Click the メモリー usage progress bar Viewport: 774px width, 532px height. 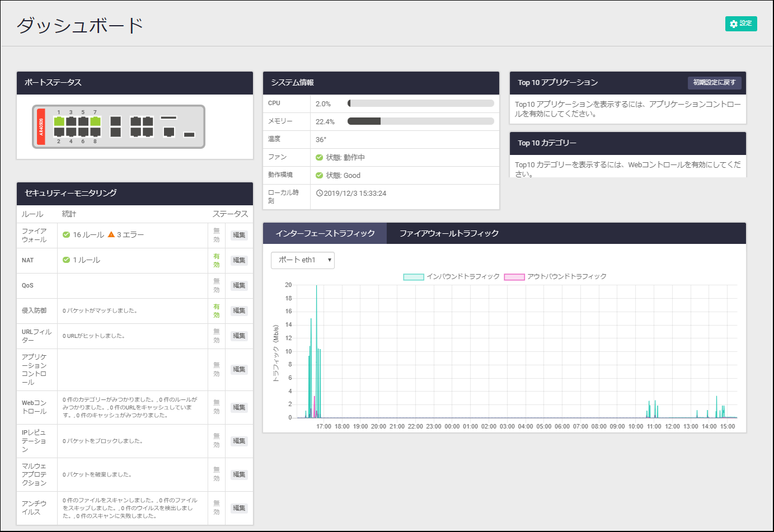(x=420, y=121)
